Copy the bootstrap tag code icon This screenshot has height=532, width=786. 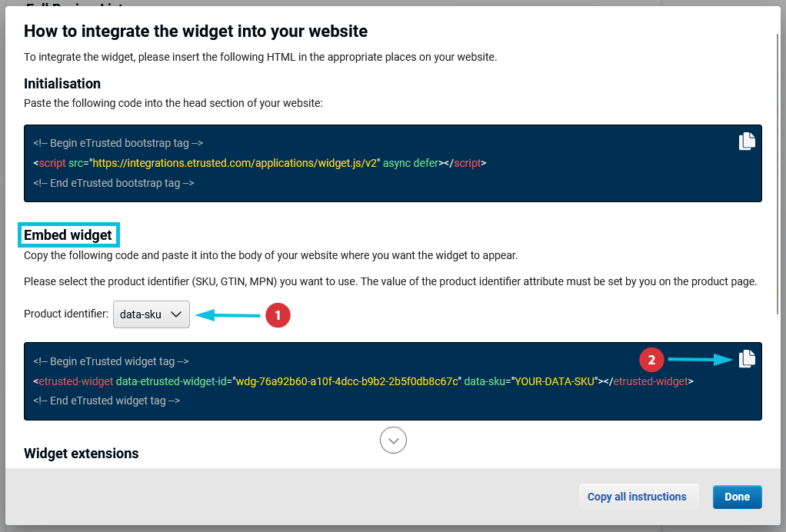tap(747, 141)
